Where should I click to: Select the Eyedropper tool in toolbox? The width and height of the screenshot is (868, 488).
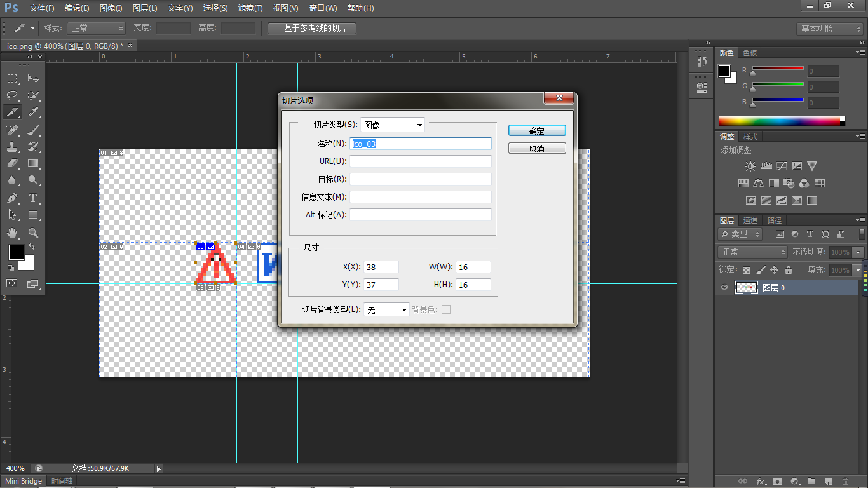tap(34, 112)
